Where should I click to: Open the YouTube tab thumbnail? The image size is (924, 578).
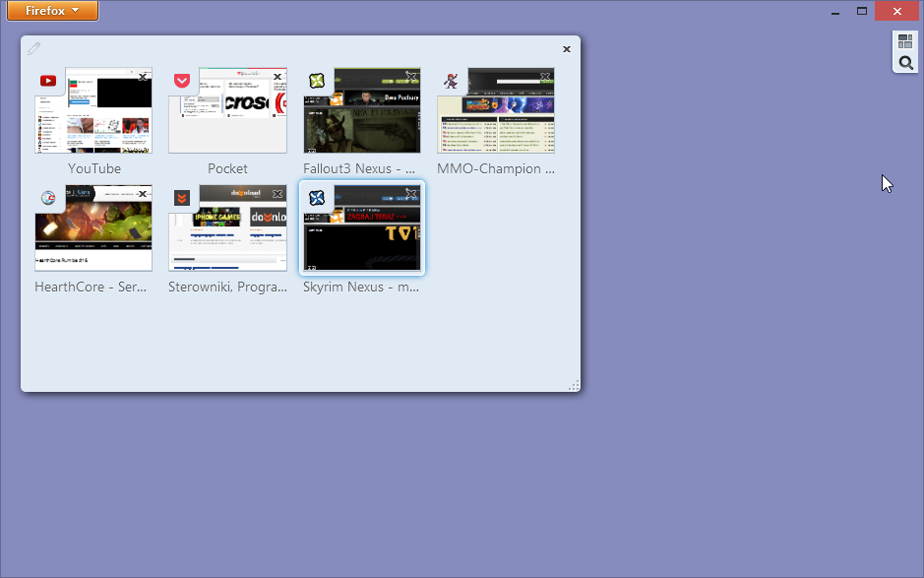click(x=93, y=110)
